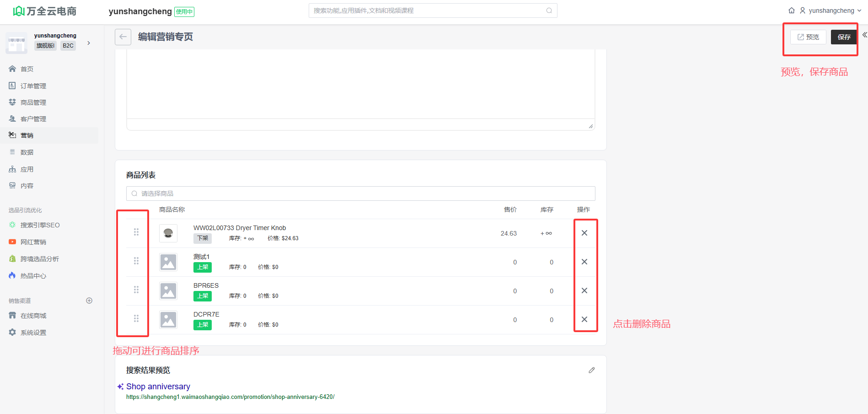868x414 pixels.
Task: Click the back arrow beside 编辑营销专页
Action: coord(123,37)
